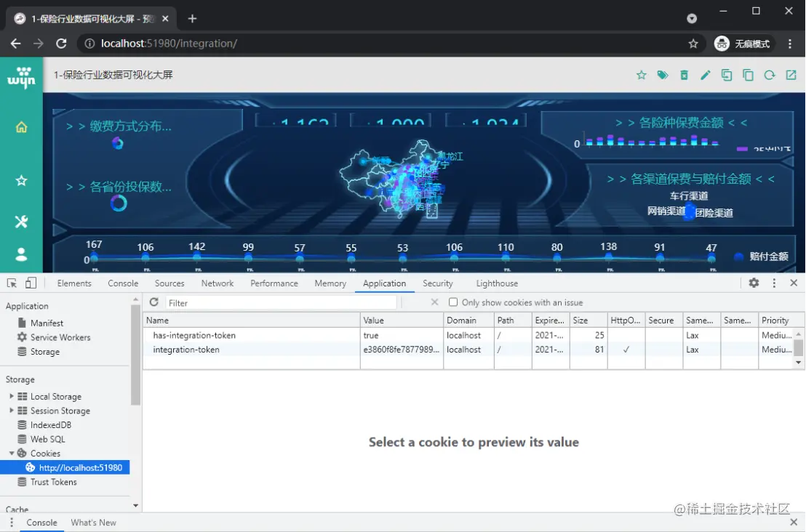Bookmark this page with address bar star
Screen dimensions: 806x532
(693, 44)
